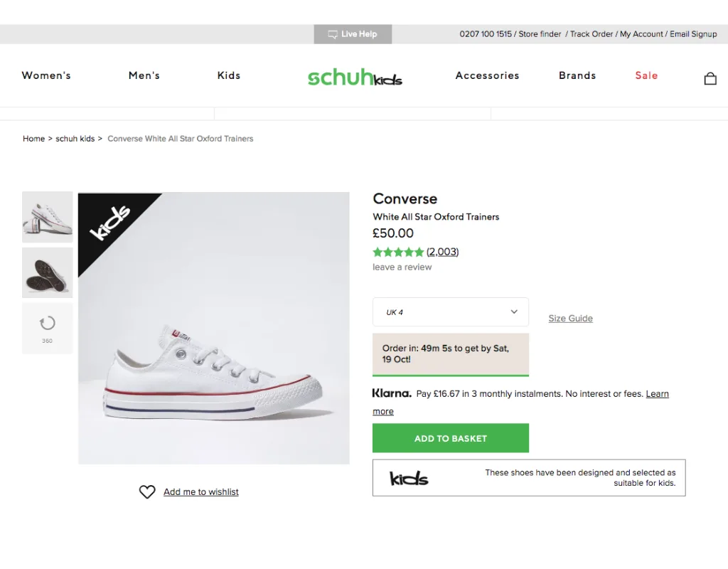This screenshot has width=728, height=569.
Task: Select the shoe sole thumbnail
Action: pos(47,272)
